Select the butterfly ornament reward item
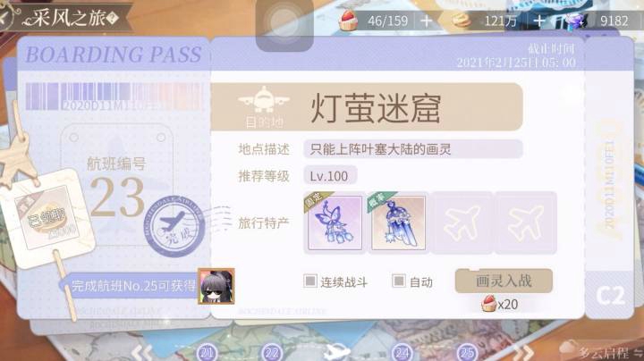Screen dimensions: 644x361 (335, 222)
